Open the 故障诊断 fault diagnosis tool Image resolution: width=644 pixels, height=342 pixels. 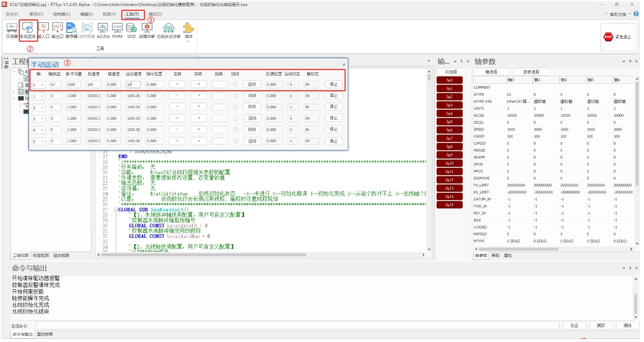tap(147, 30)
